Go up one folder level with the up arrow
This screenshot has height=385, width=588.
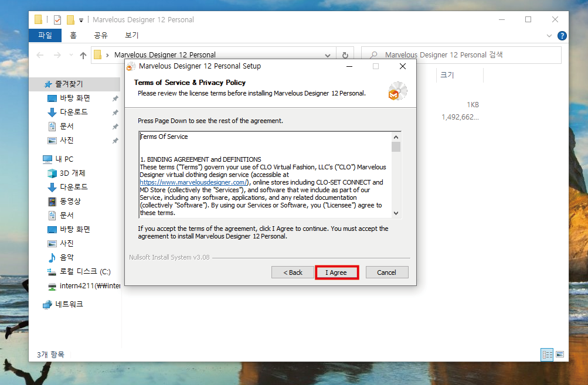click(x=83, y=56)
